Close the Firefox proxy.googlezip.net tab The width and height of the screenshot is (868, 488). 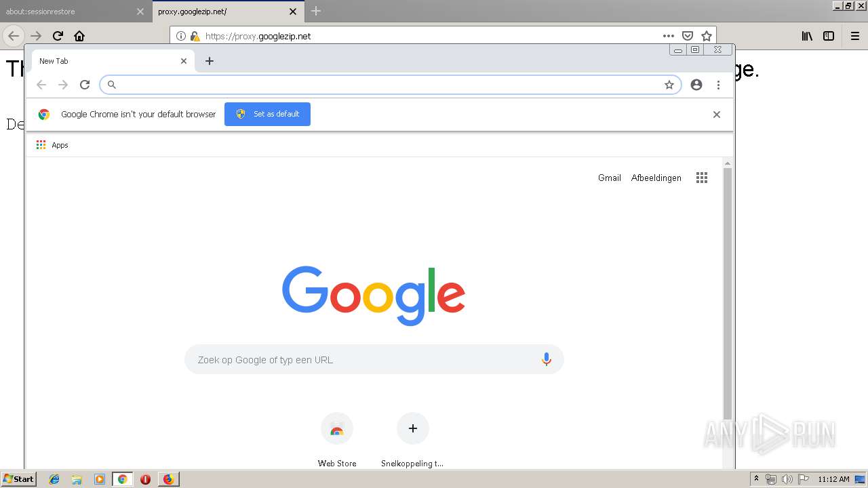[x=293, y=12]
